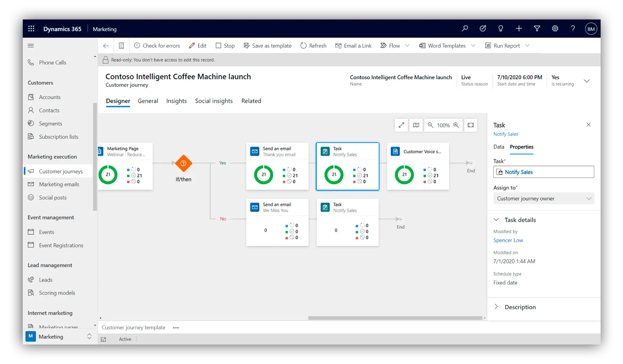Toggle the navigation pane with the hamburger icon

pos(30,45)
